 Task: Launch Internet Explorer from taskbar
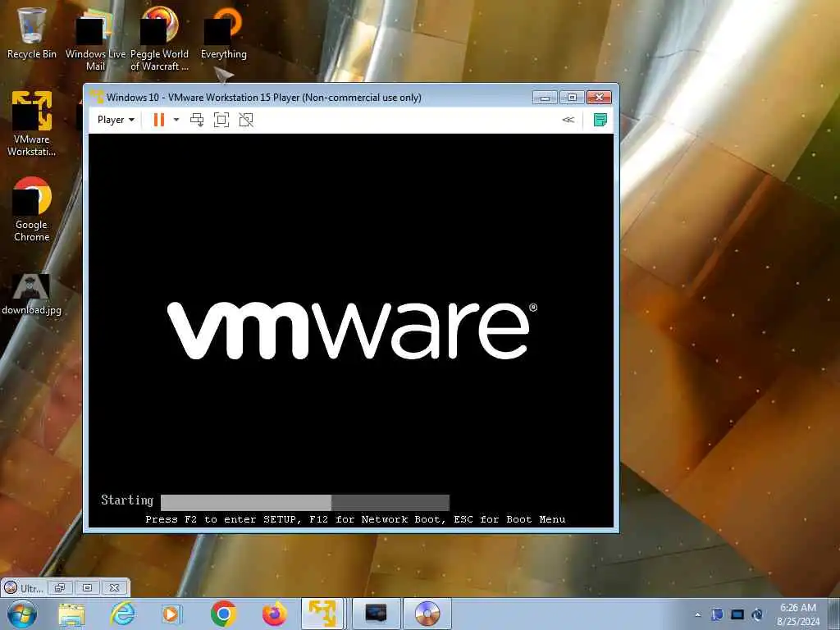pyautogui.click(x=122, y=614)
